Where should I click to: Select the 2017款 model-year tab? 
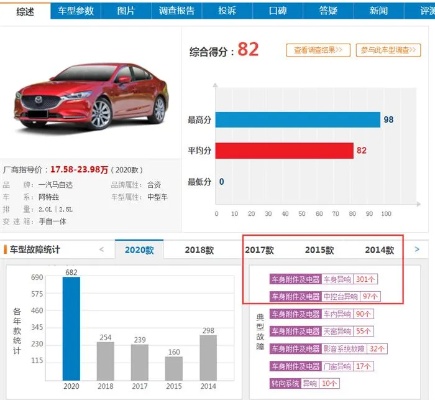pyautogui.click(x=259, y=250)
